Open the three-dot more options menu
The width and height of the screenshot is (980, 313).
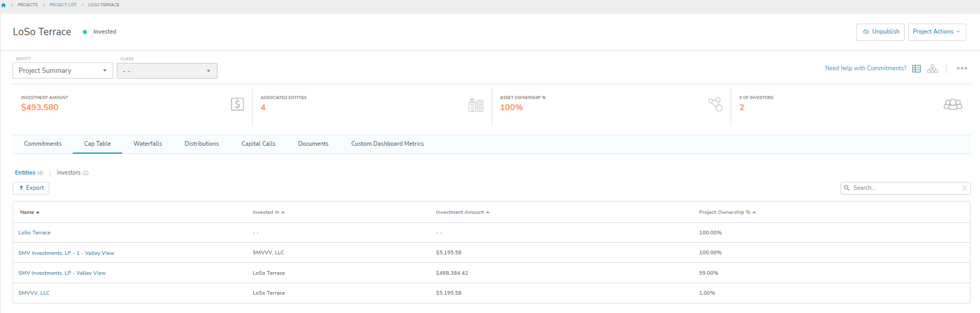pos(962,68)
